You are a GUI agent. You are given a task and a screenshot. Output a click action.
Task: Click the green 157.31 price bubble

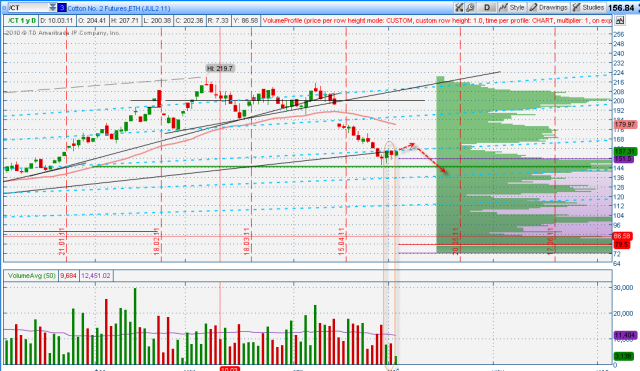[625, 151]
